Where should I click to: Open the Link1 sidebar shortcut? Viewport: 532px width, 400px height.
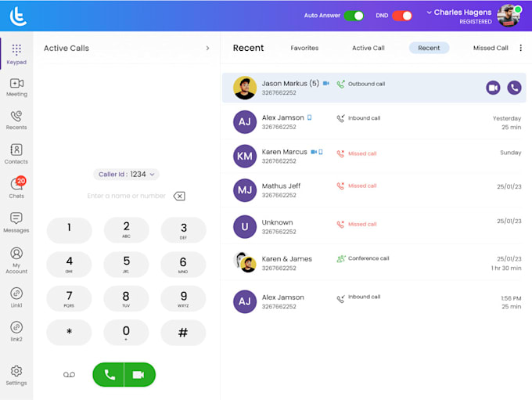click(16, 297)
